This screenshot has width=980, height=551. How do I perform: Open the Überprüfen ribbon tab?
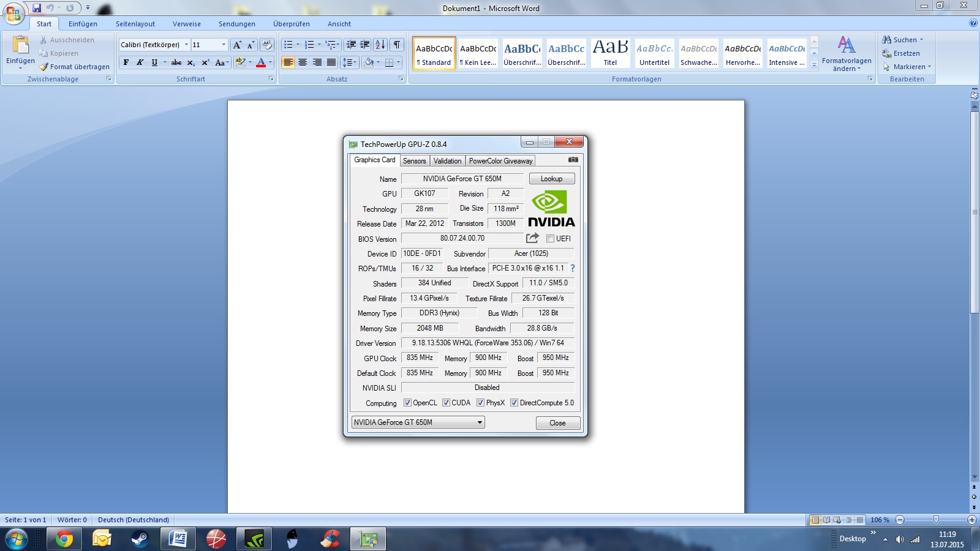[x=292, y=24]
